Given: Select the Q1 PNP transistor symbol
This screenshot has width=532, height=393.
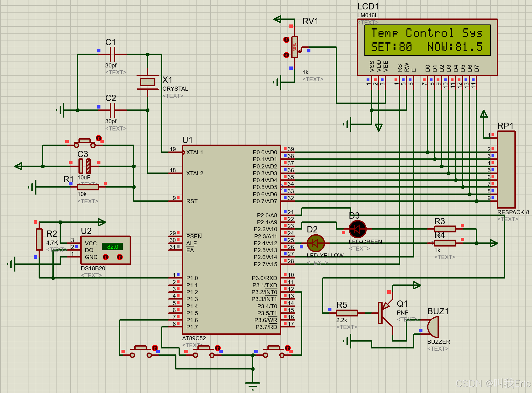Looking at the screenshot, I should coord(385,313).
